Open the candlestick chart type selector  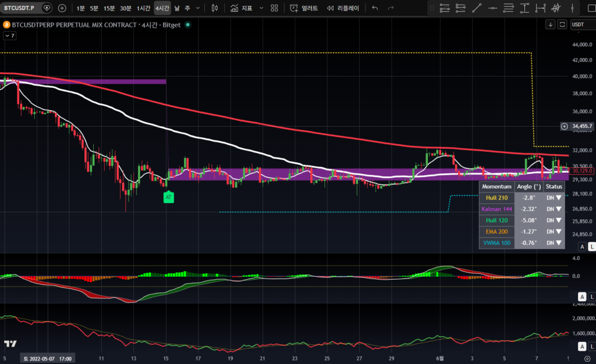(x=215, y=8)
